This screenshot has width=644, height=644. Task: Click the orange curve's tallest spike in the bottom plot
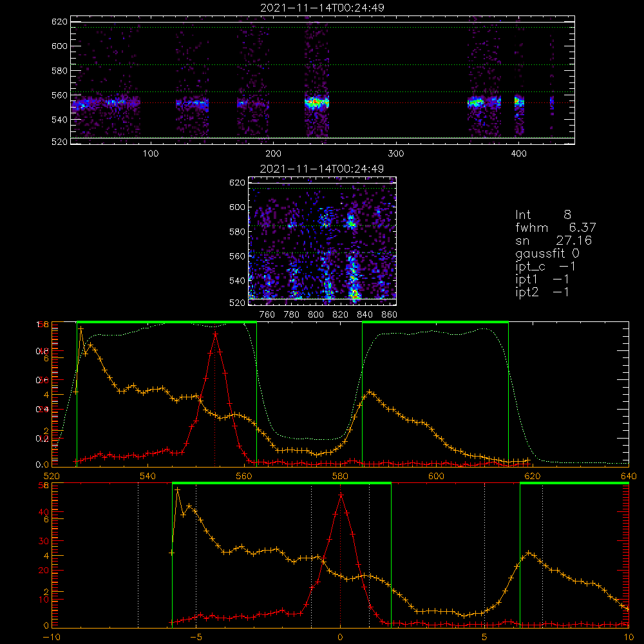pos(178,490)
